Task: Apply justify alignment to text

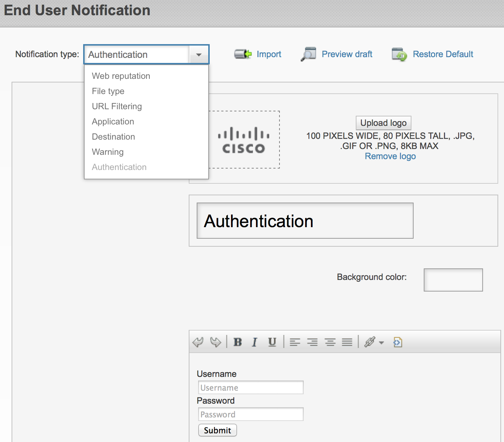Action: pos(347,342)
